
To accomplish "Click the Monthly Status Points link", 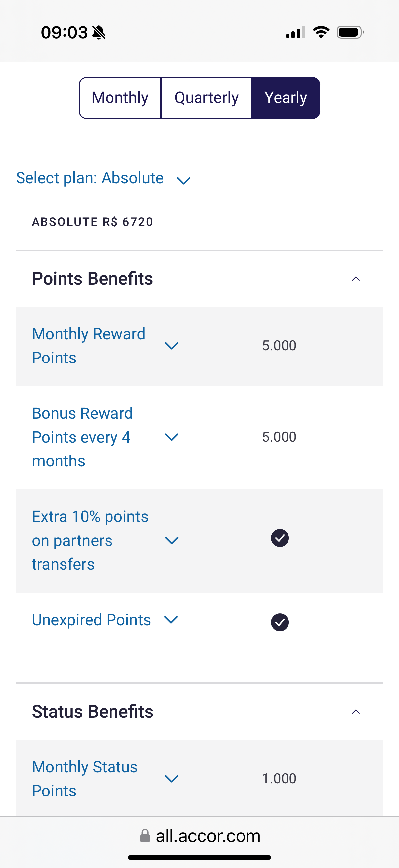I will pos(84,779).
